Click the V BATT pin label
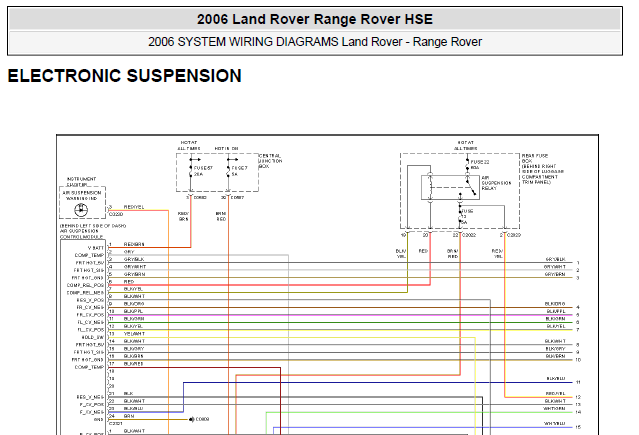The height and width of the screenshot is (435, 639). (x=96, y=248)
